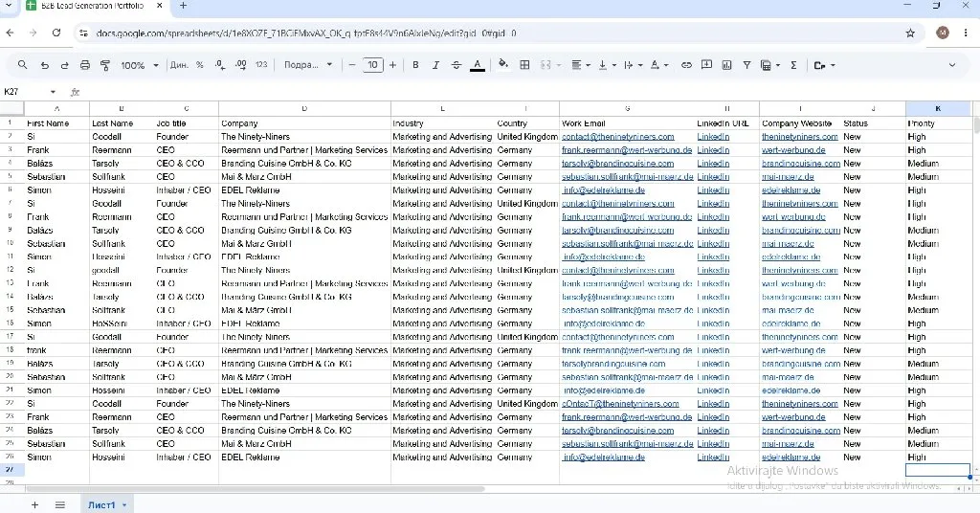Activate the paint format tool
980x513 pixels.
click(105, 65)
